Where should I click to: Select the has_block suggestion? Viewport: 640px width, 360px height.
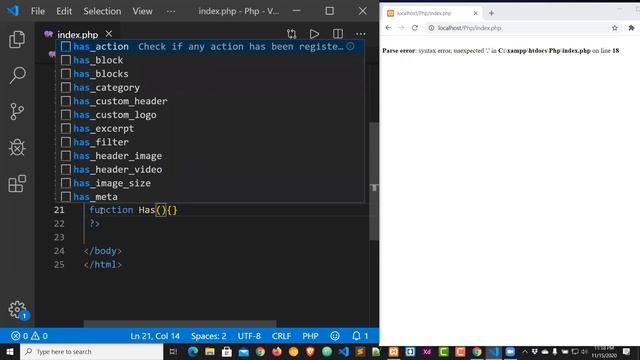click(210, 60)
